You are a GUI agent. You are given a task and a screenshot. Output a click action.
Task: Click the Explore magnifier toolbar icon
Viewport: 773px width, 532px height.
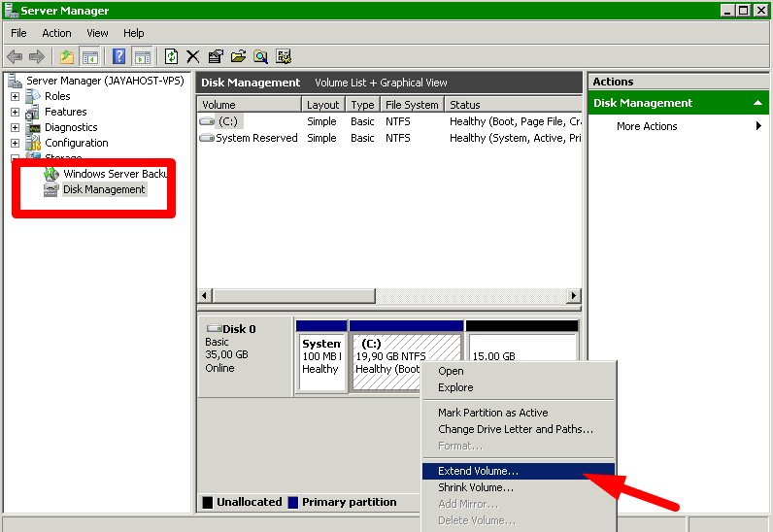tap(260, 56)
